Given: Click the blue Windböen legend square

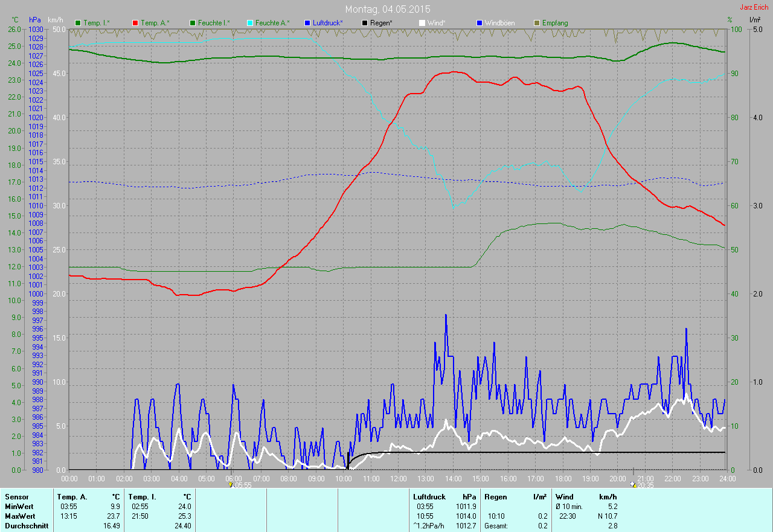Looking at the screenshot, I should tap(479, 23).
